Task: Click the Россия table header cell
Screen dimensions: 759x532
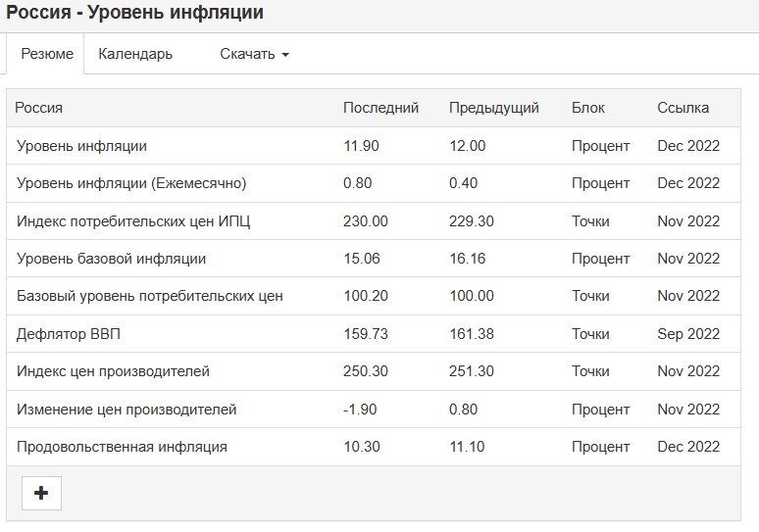Action: [x=38, y=108]
